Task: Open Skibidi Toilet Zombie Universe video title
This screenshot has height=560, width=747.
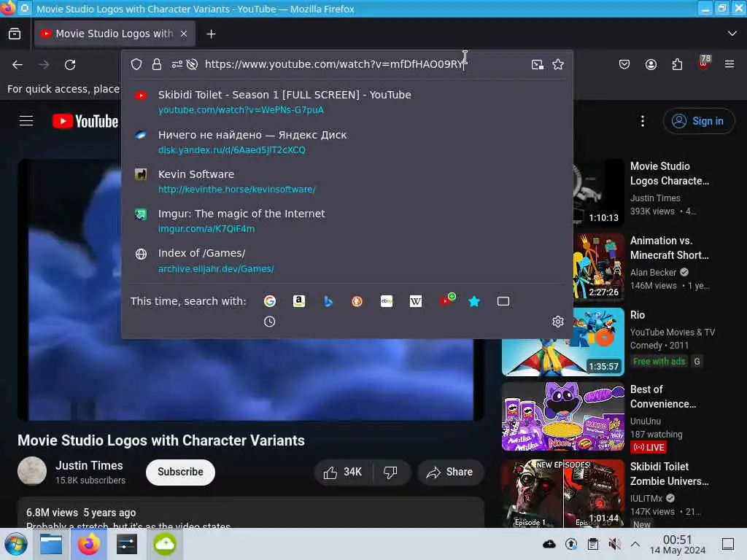Action: click(670, 474)
